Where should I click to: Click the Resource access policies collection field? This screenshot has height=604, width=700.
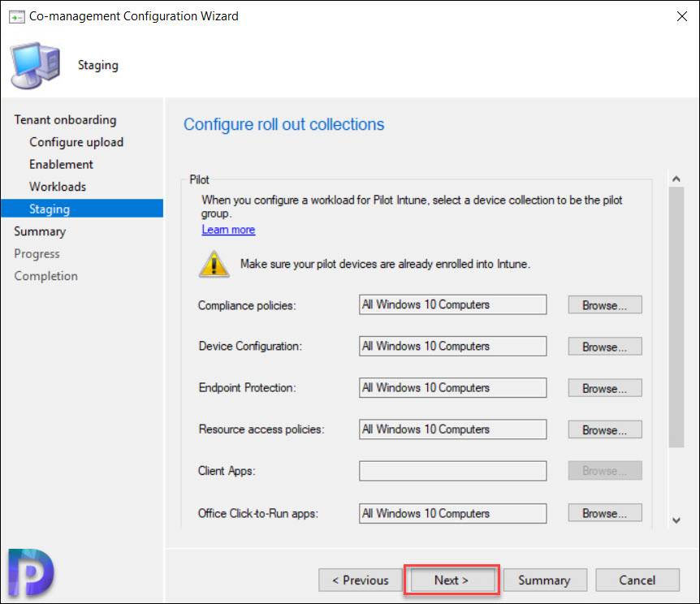coord(452,429)
